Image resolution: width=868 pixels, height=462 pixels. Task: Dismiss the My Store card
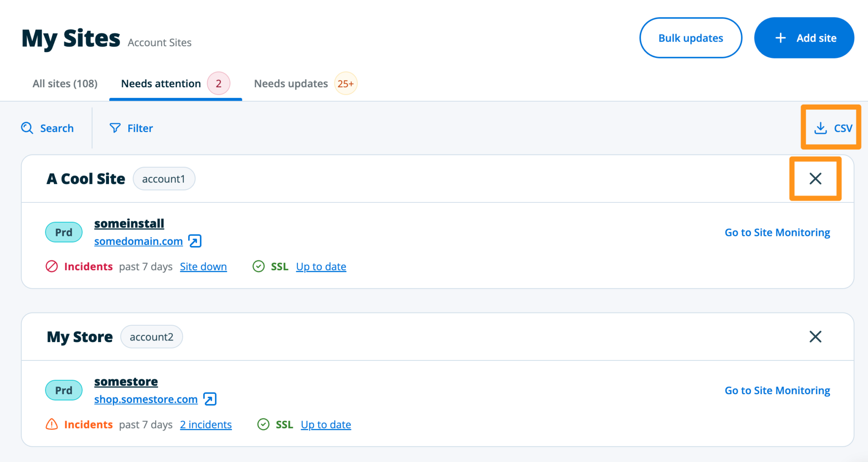815,337
